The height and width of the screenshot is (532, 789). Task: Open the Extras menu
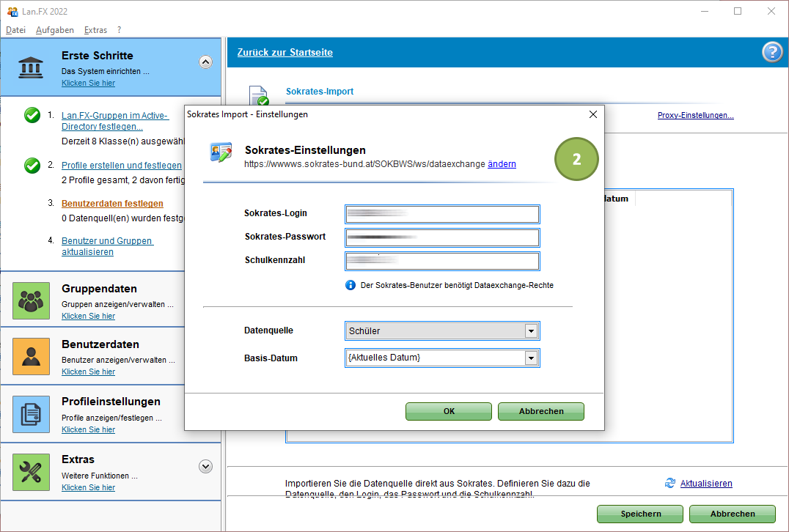pyautogui.click(x=95, y=29)
